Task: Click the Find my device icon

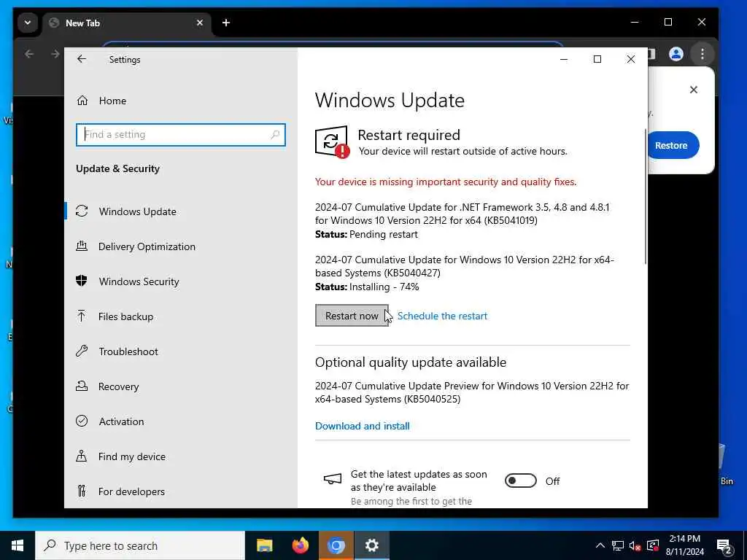Action: click(x=82, y=456)
